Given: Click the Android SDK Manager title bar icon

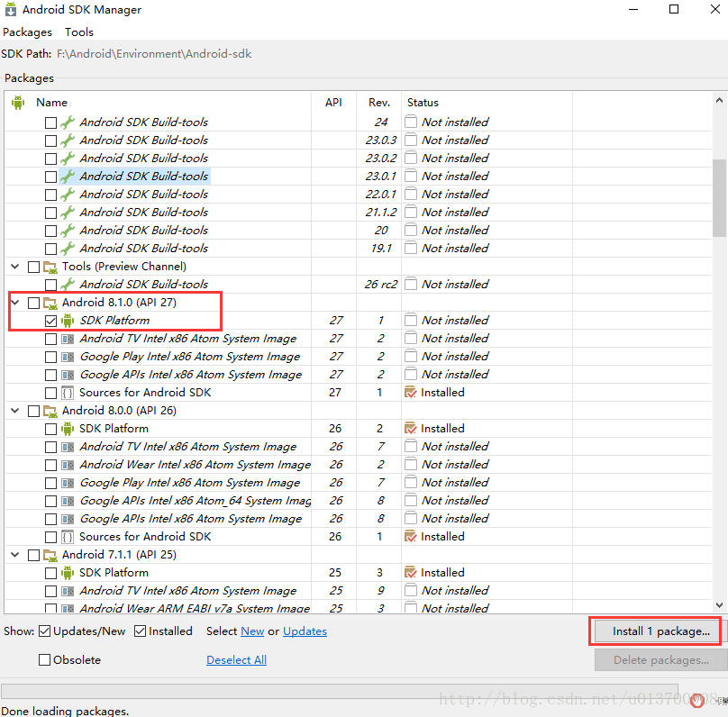Looking at the screenshot, I should coord(10,10).
